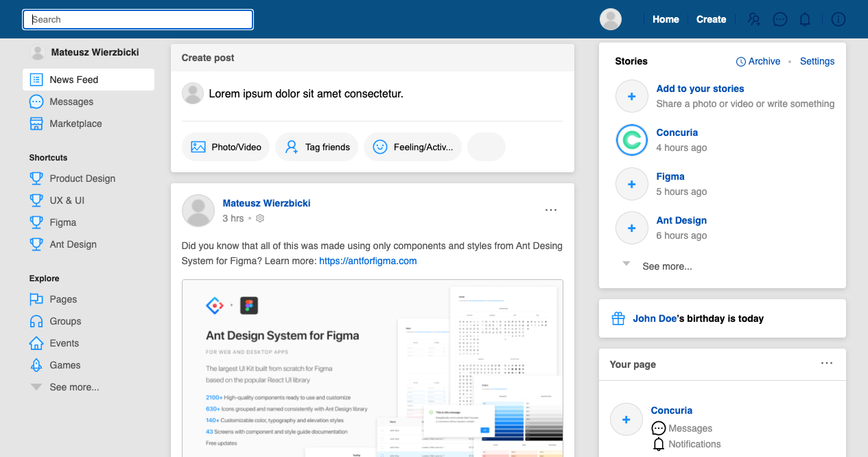
Task: Click the Photo/Video button
Action: point(226,147)
